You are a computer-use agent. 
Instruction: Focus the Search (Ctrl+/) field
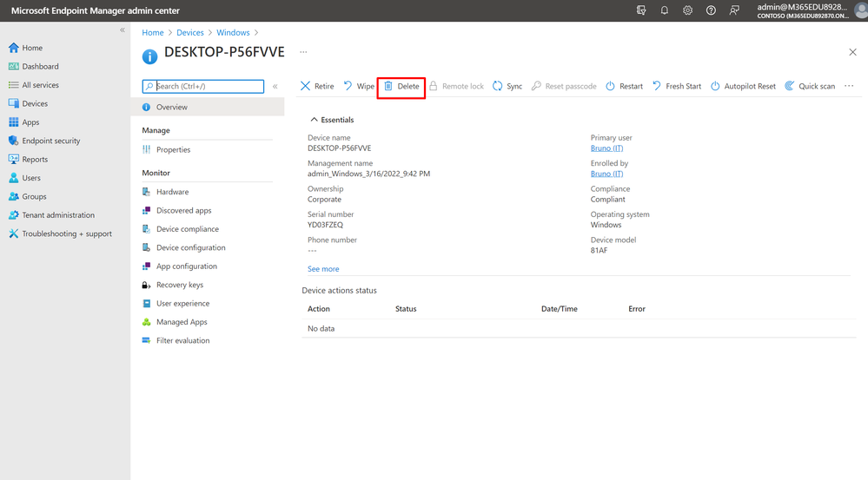click(203, 86)
